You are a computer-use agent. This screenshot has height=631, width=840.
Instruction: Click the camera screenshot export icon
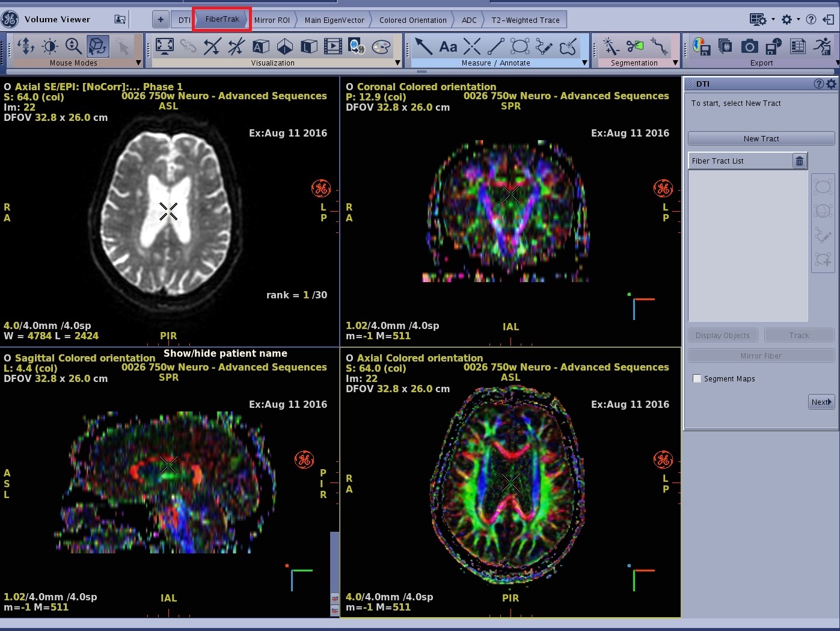749,46
